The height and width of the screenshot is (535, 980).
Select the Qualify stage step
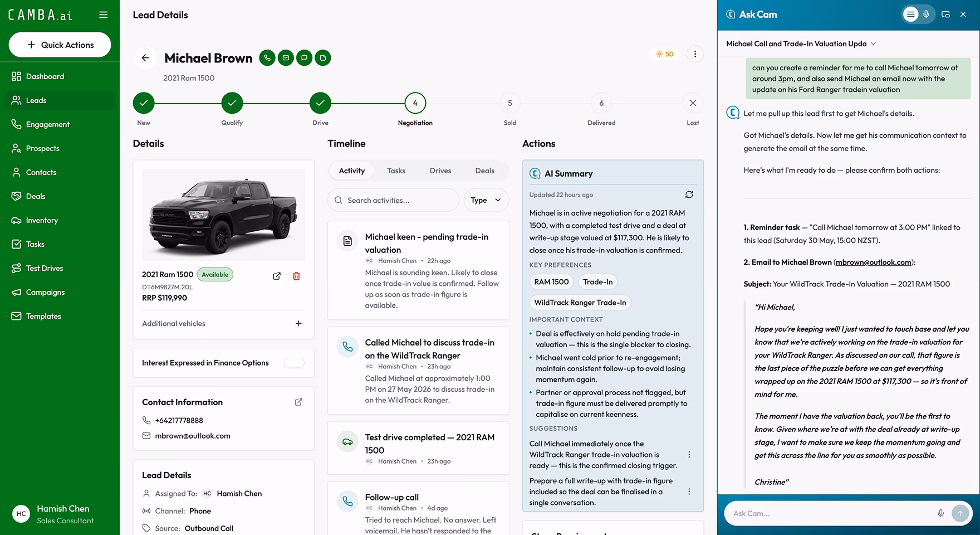coord(232,103)
